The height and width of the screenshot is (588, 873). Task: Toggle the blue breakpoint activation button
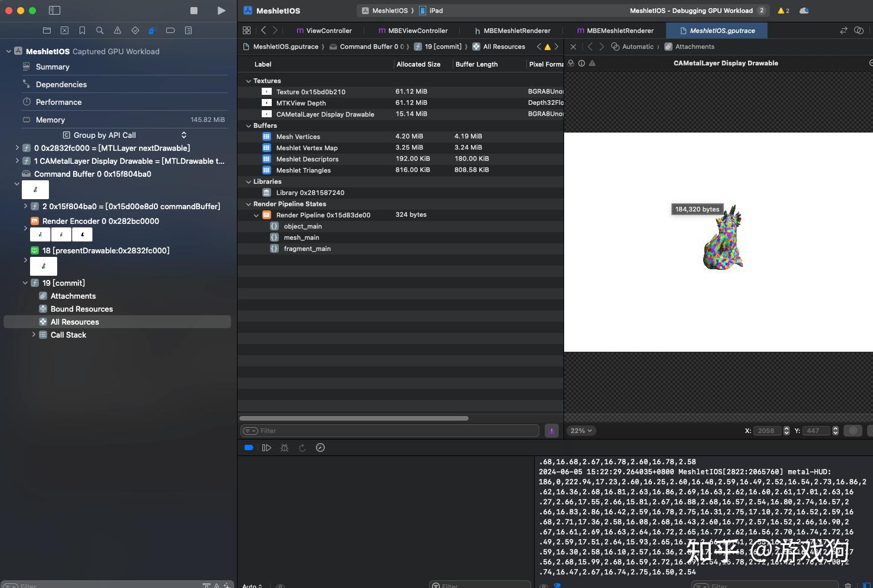tap(249, 448)
